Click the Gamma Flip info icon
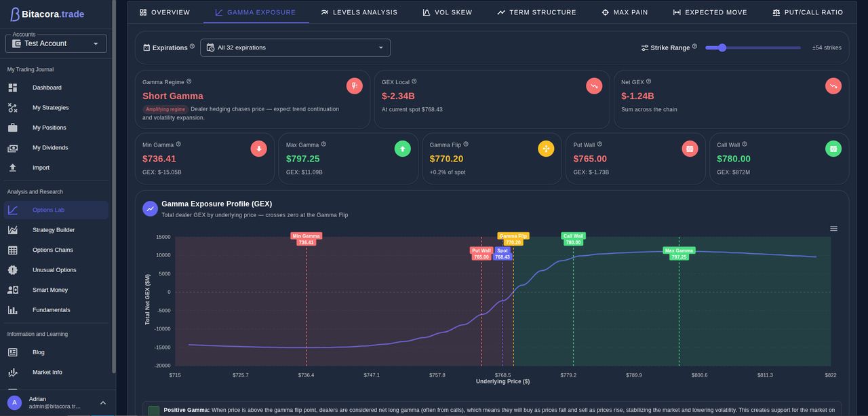 pos(466,144)
